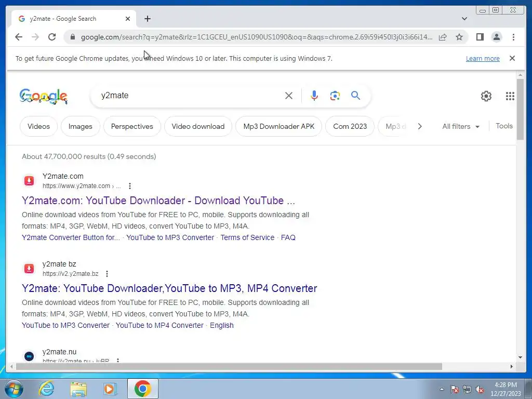Click the forward navigation arrow
Screen dimensions: 532x399
(35, 37)
